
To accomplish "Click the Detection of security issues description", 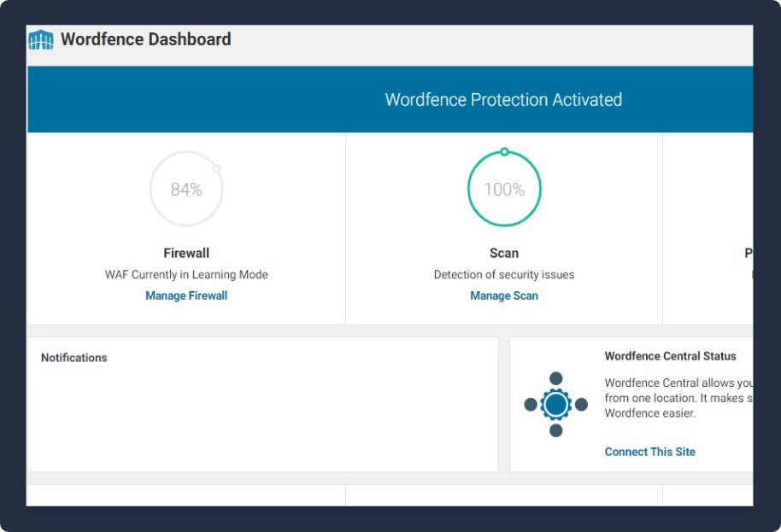I will pos(504,274).
